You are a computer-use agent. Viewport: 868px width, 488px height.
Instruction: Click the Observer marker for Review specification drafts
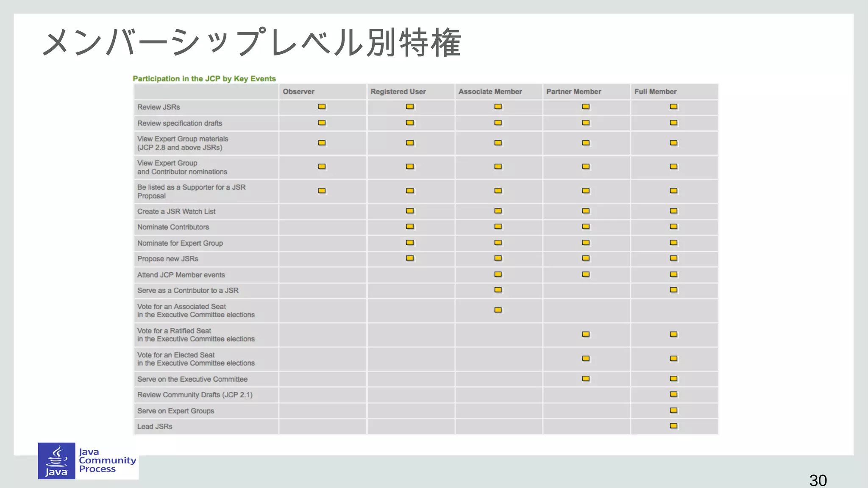322,123
